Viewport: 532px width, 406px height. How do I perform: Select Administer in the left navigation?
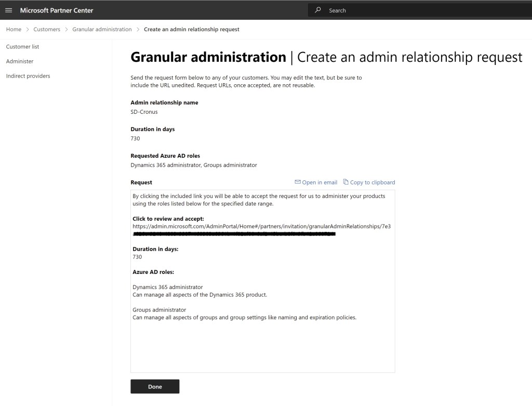[x=20, y=61]
